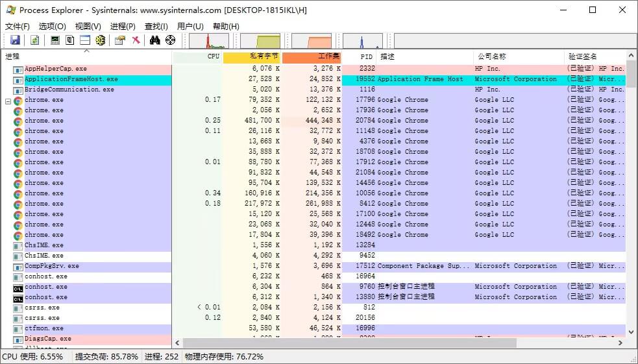Screen dimensions: 638x364
Task: Select the ctfmon.exe process
Action: pyautogui.click(x=44, y=328)
